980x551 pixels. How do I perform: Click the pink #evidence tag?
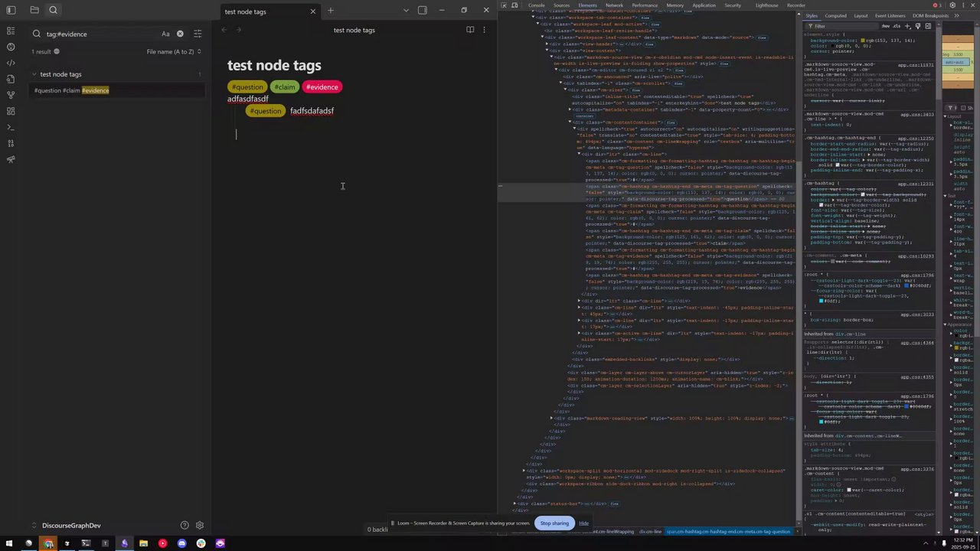322,86
